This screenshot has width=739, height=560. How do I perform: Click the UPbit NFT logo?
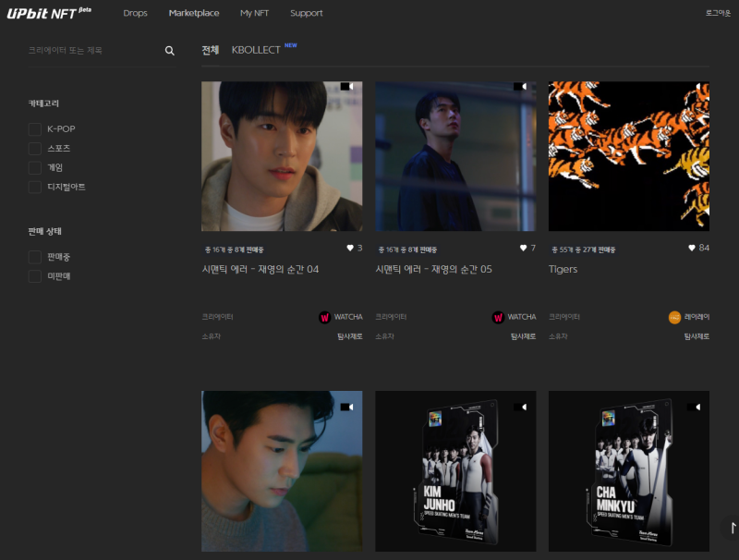49,13
